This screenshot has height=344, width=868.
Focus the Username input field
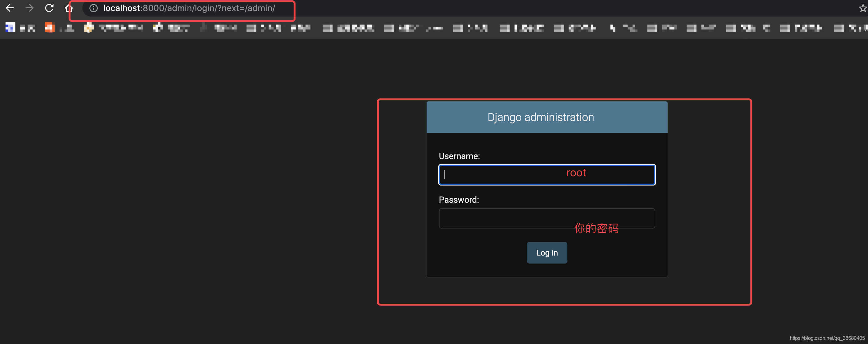546,175
